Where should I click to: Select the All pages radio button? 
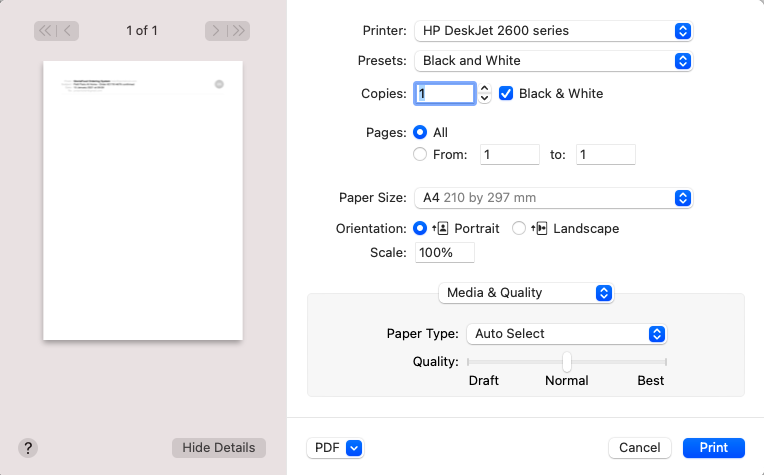[x=420, y=132]
